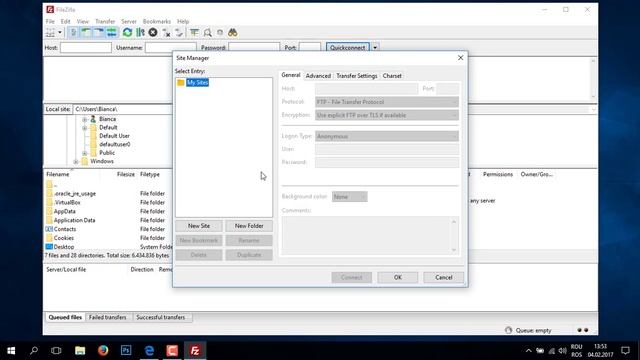Click the Reconnect to last server icon
Image resolution: width=640 pixels, height=360 pixels.
coord(179,32)
